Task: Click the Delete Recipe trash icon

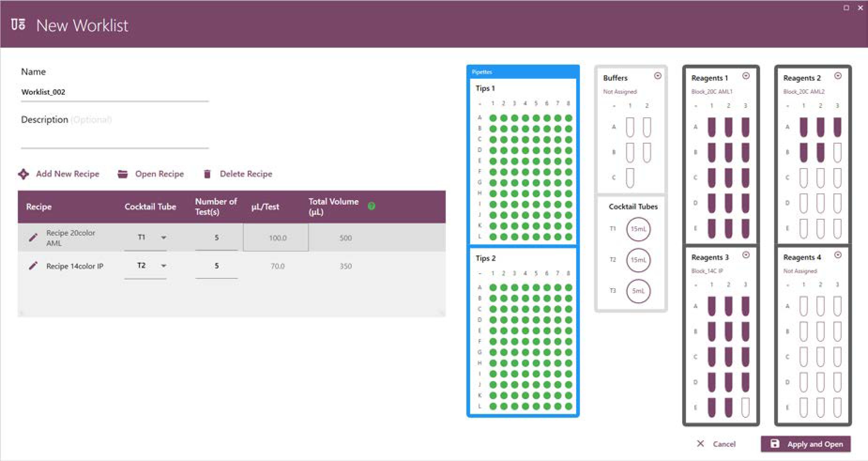Action: point(207,174)
